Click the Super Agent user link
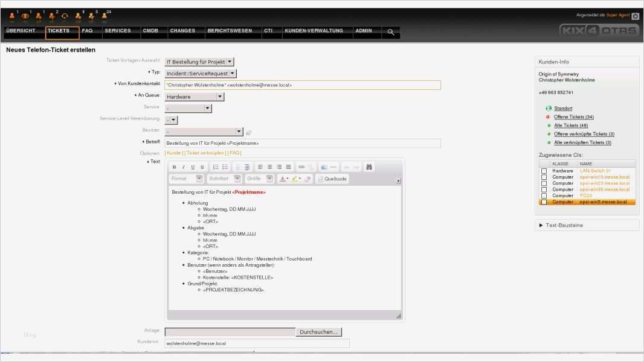The image size is (644, 362). tap(617, 15)
